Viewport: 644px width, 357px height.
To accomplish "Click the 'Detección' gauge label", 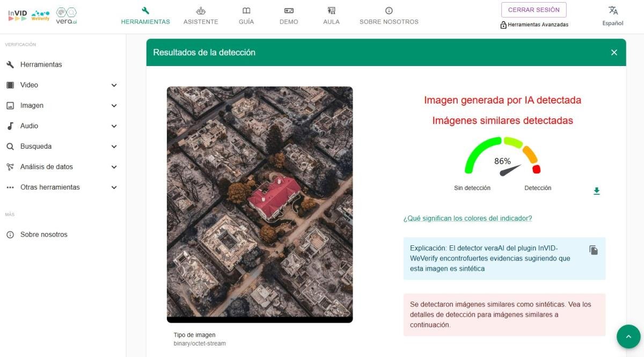I will pos(538,188).
